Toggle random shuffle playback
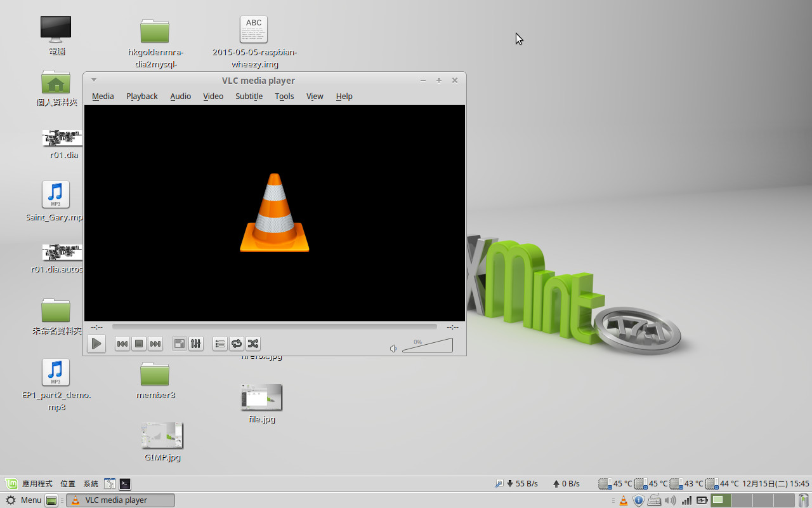Viewport: 812px width, 508px height. coord(253,344)
